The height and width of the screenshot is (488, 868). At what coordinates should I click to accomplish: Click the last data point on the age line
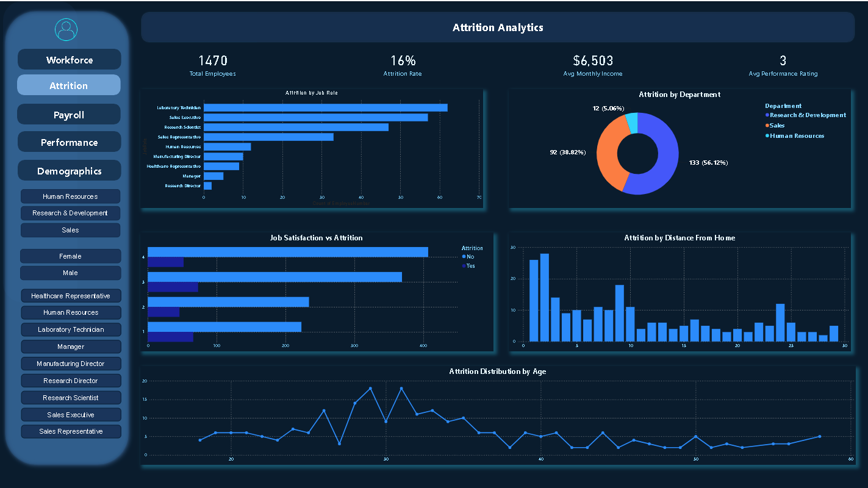coord(819,436)
